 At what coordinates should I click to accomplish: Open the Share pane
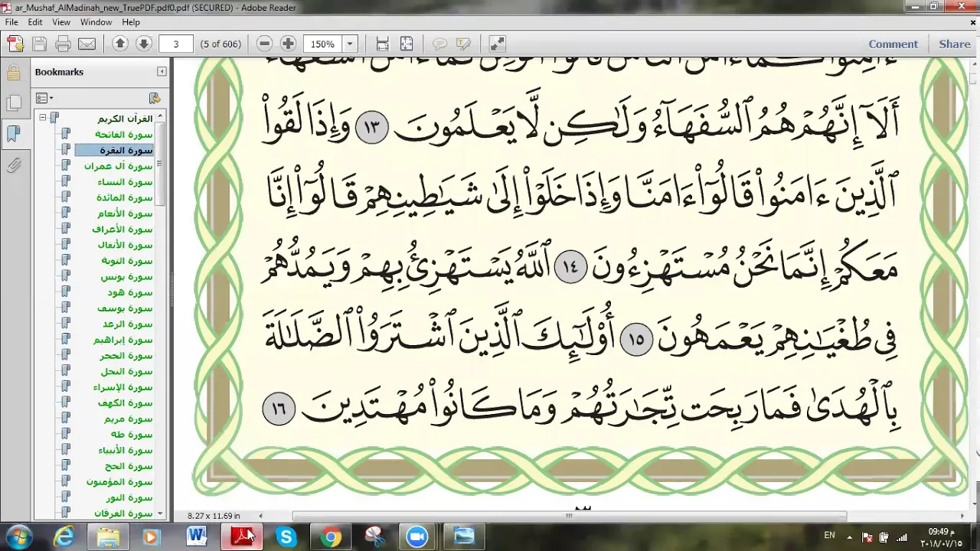955,44
